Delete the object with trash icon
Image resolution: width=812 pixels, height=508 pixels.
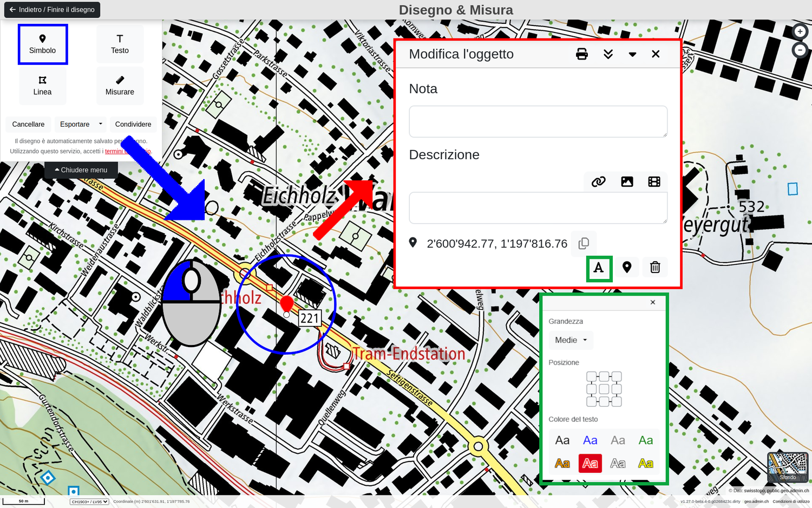click(655, 268)
